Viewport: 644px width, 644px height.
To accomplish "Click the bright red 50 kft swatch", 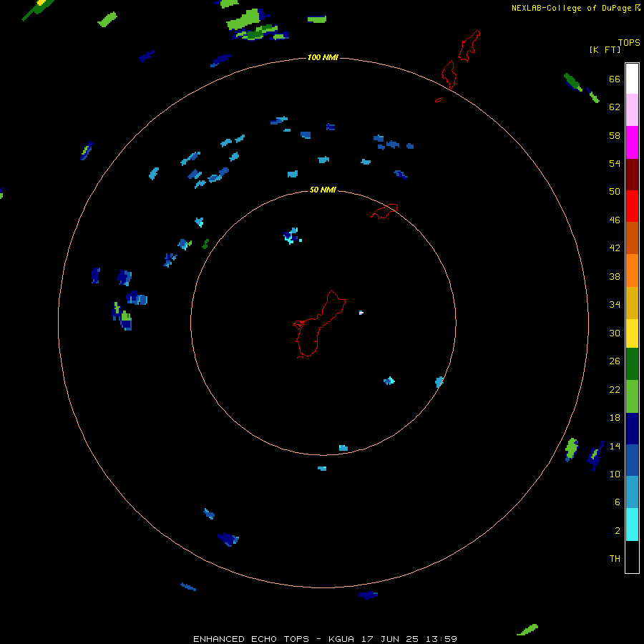I will pyautogui.click(x=632, y=206).
